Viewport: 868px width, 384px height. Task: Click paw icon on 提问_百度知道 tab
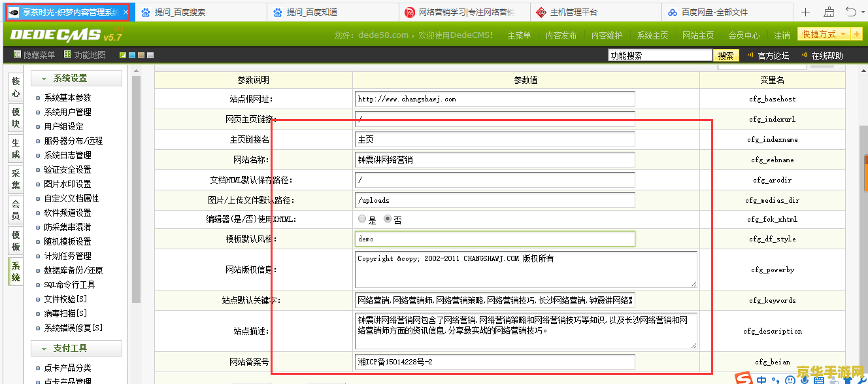pos(277,12)
